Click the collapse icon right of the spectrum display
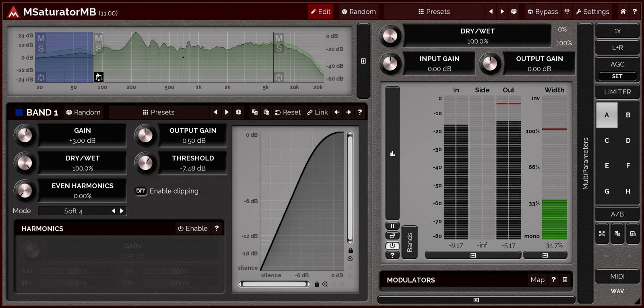Viewport: 644px width, 308px height. [363, 61]
